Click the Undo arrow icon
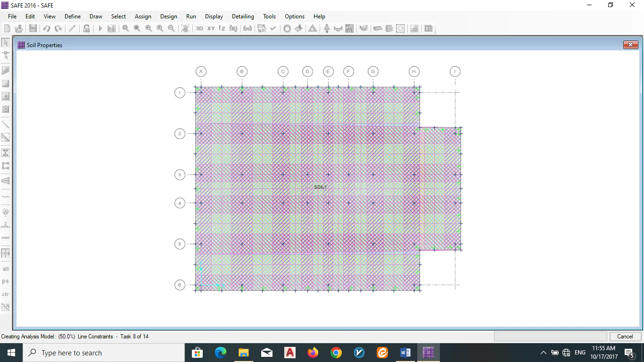Screen dimensions: 644x362 (47, 28)
